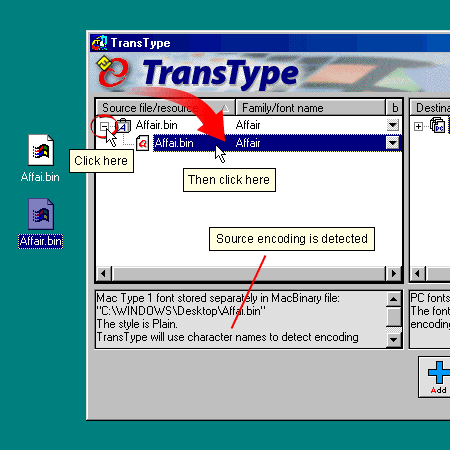
Task: Select the Affair.bin desktop file icon
Action: click(x=41, y=214)
